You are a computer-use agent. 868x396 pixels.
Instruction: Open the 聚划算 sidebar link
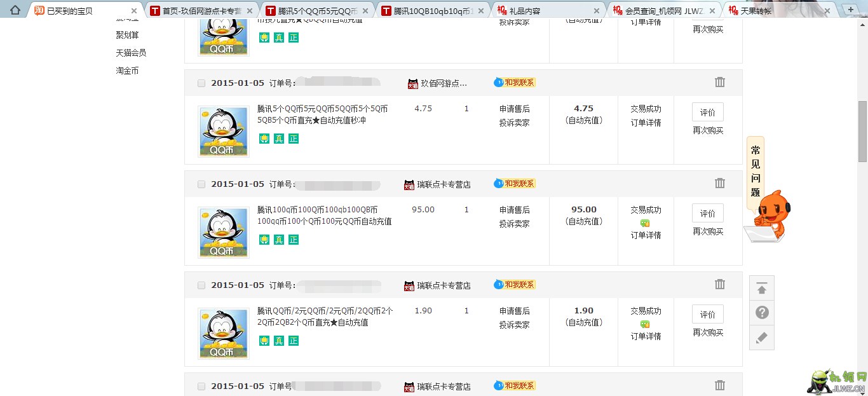[x=127, y=35]
